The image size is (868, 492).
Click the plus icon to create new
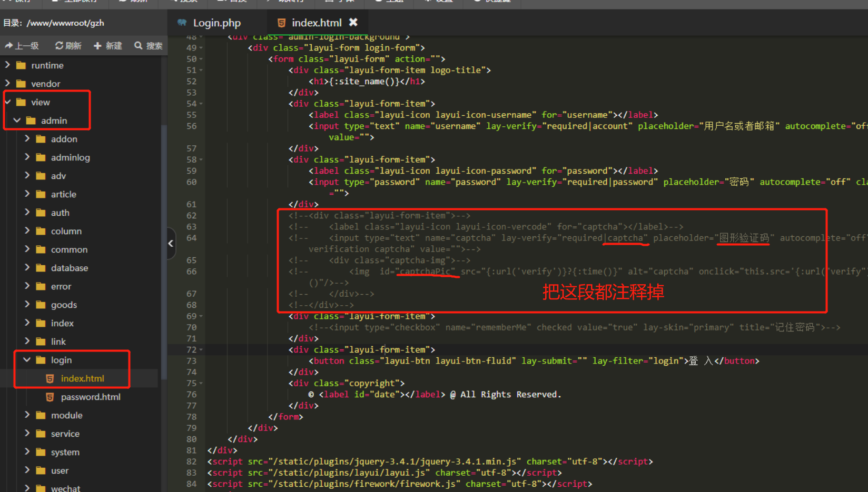click(97, 46)
